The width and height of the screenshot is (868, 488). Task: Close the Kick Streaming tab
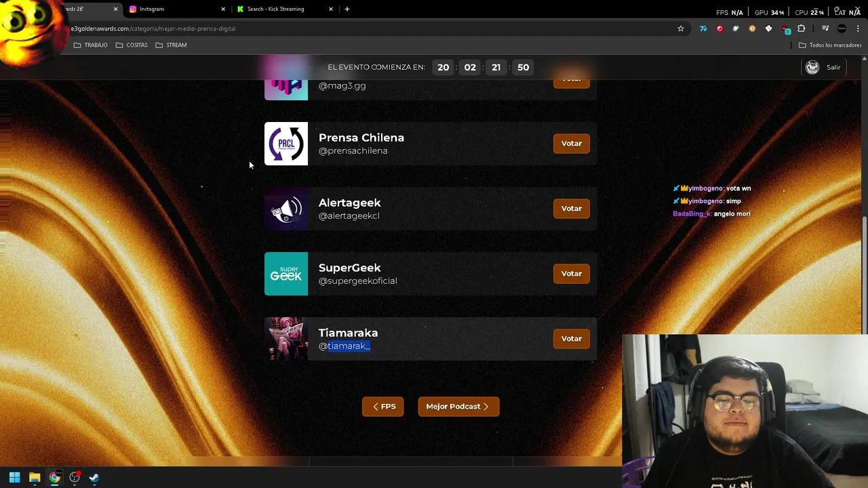coord(331,9)
